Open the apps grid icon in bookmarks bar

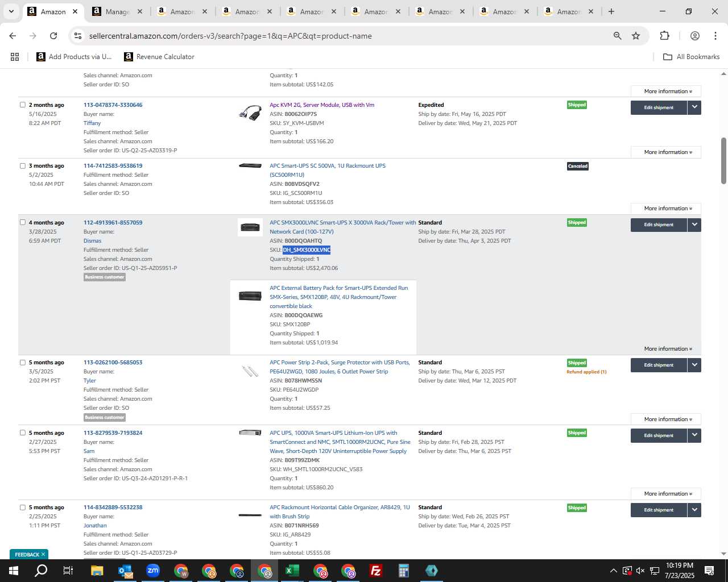(15, 57)
